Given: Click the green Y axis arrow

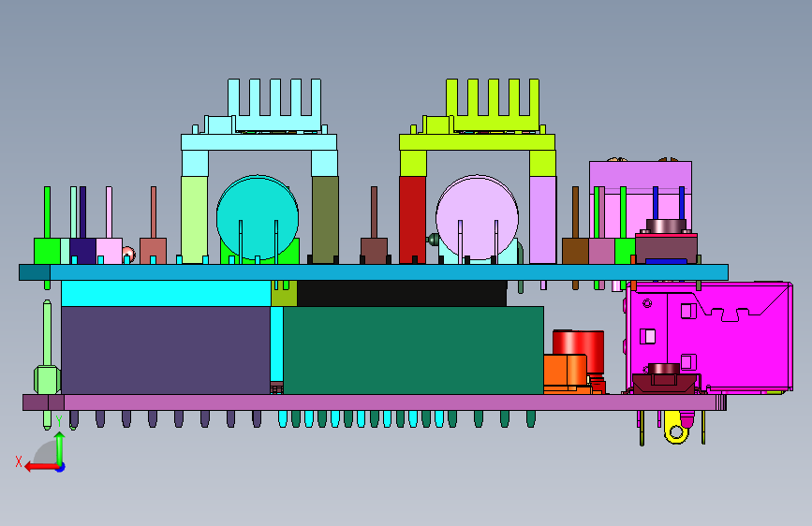Looking at the screenshot, I should pyautogui.click(x=60, y=448).
